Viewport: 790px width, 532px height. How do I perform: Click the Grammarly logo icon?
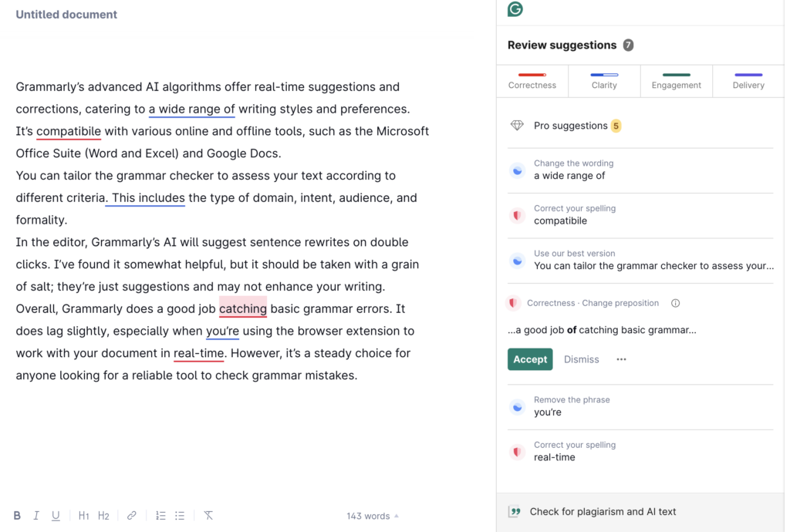[515, 9]
